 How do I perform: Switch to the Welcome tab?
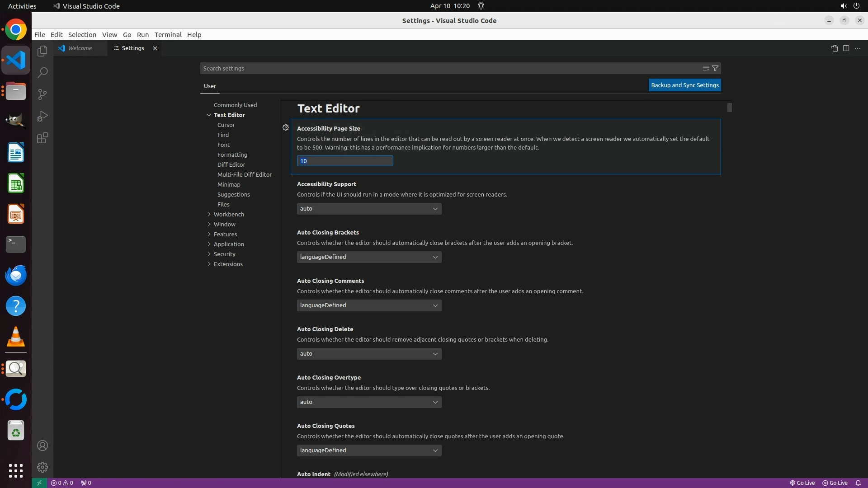coord(80,48)
